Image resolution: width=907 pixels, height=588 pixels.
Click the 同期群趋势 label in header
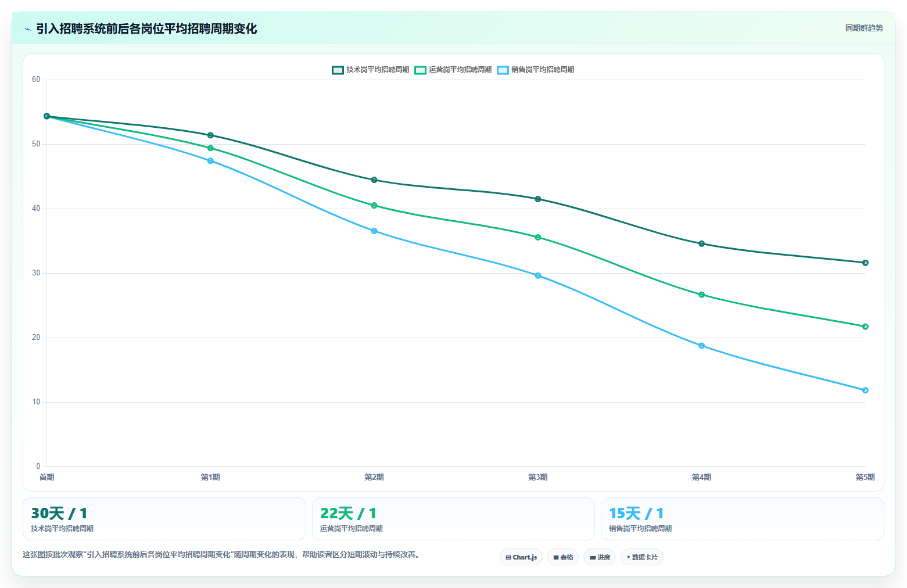[x=864, y=28]
